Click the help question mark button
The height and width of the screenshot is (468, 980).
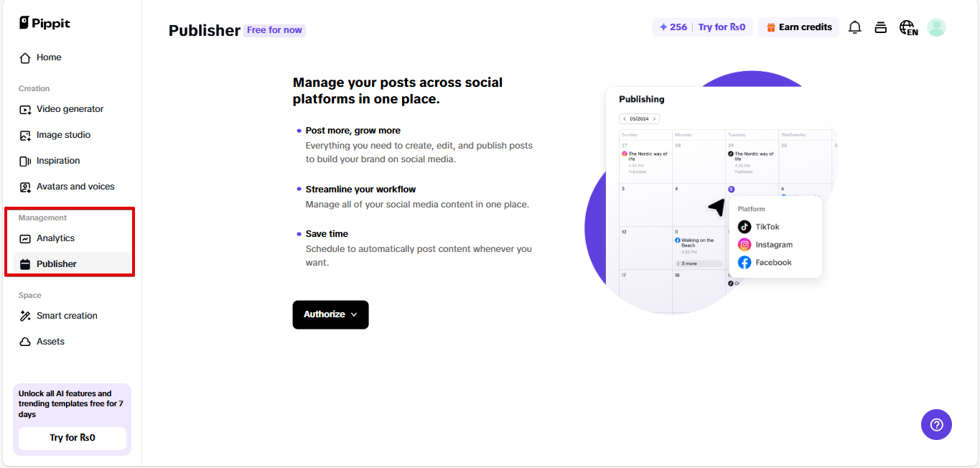(936, 424)
